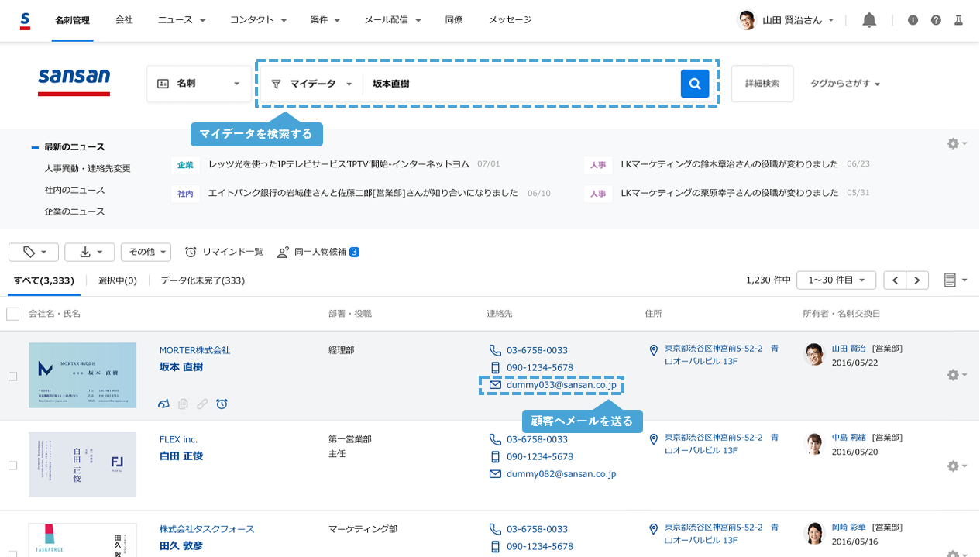The height and width of the screenshot is (557, 980).
Task: Click 山田 賢治's avatar in the owner column
Action: (814, 354)
